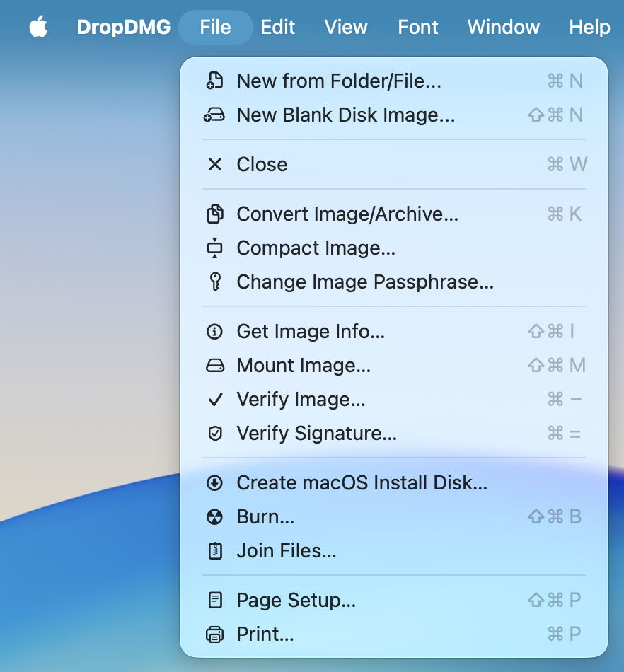Click the info icon next to Get Image Info
The image size is (624, 672).
pos(215,331)
